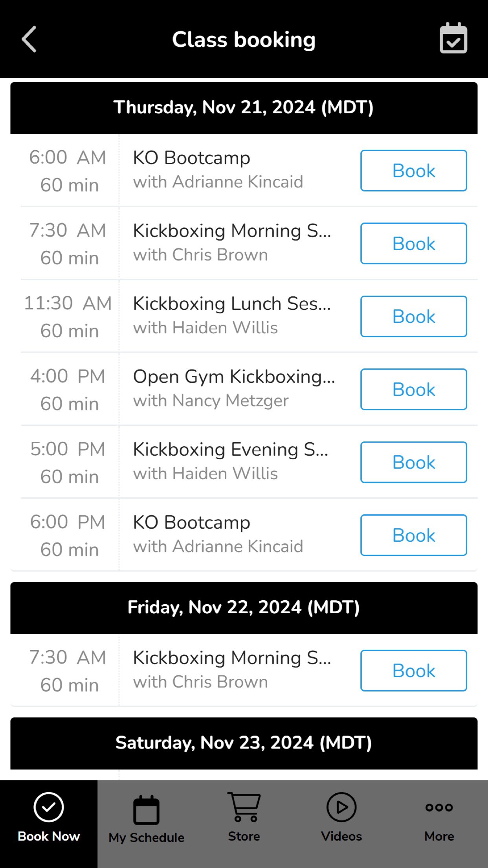488x868 pixels.
Task: Open the More three-dots icon
Action: (x=439, y=807)
